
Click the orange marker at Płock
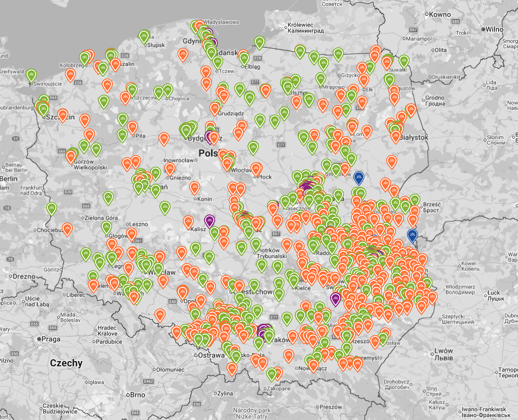point(256,169)
